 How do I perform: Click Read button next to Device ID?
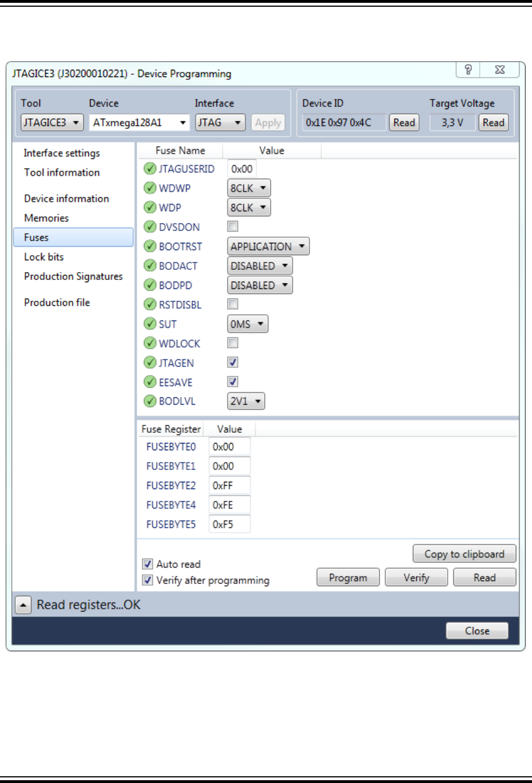coord(404,123)
